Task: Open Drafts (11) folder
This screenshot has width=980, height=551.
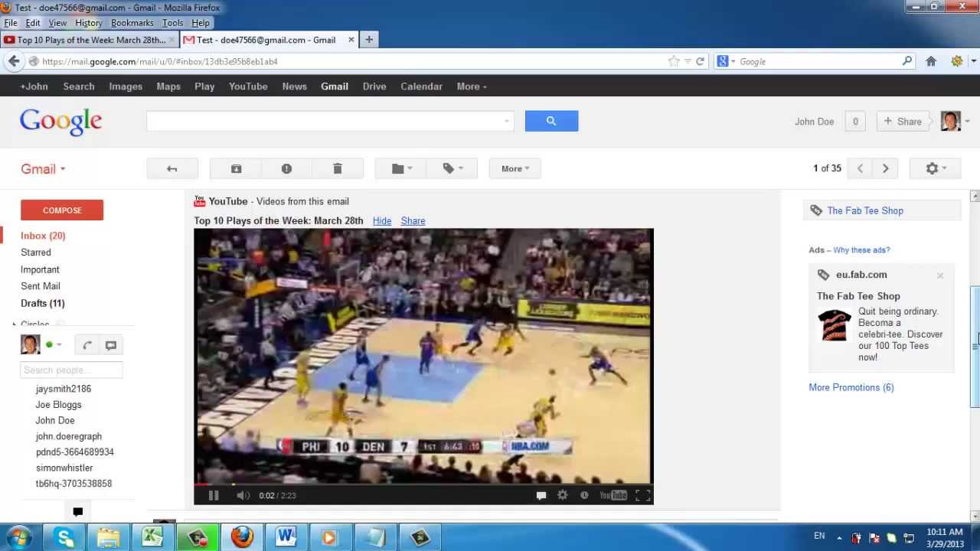Action: click(43, 303)
